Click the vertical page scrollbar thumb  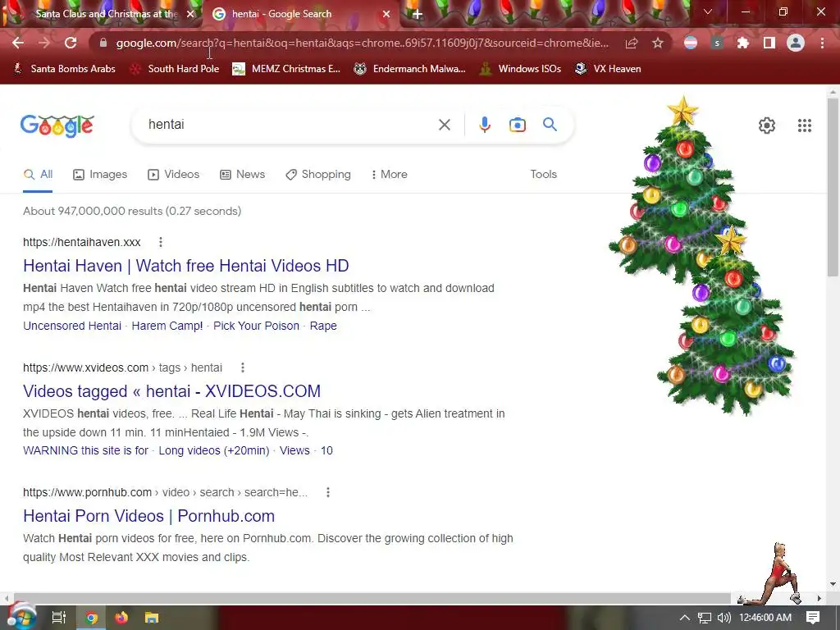[x=833, y=188]
